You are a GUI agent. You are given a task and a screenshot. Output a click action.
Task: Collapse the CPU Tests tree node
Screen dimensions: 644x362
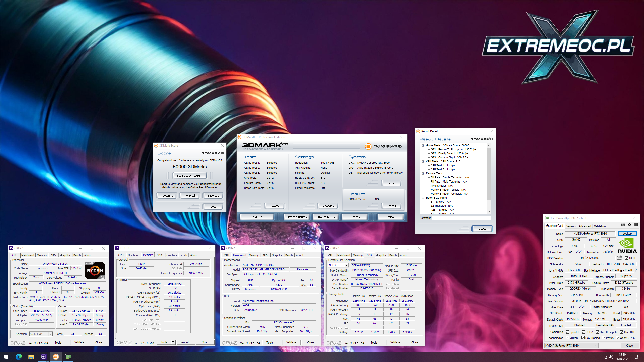[x=423, y=161]
